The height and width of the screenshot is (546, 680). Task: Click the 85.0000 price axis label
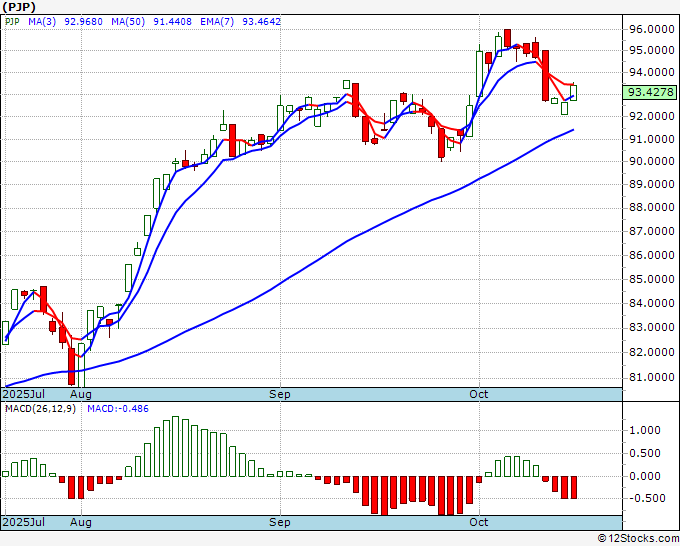(x=652, y=279)
